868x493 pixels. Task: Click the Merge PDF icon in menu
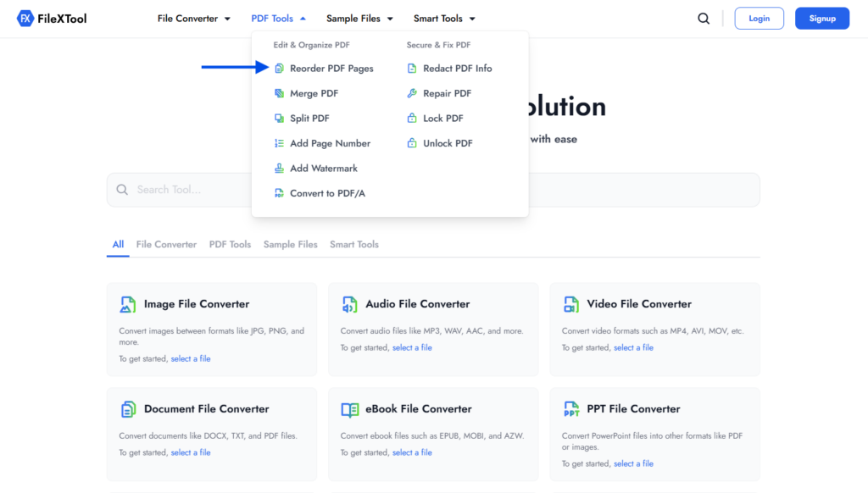280,93
